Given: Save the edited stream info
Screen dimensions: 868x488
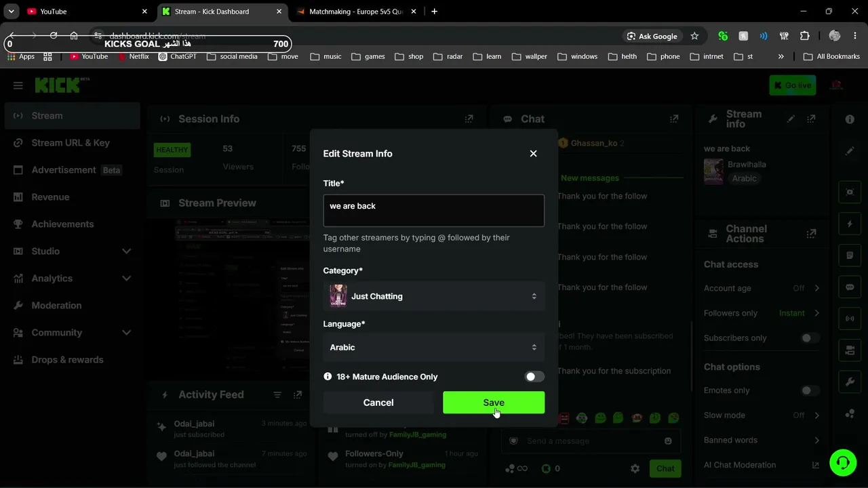Looking at the screenshot, I should 494,403.
